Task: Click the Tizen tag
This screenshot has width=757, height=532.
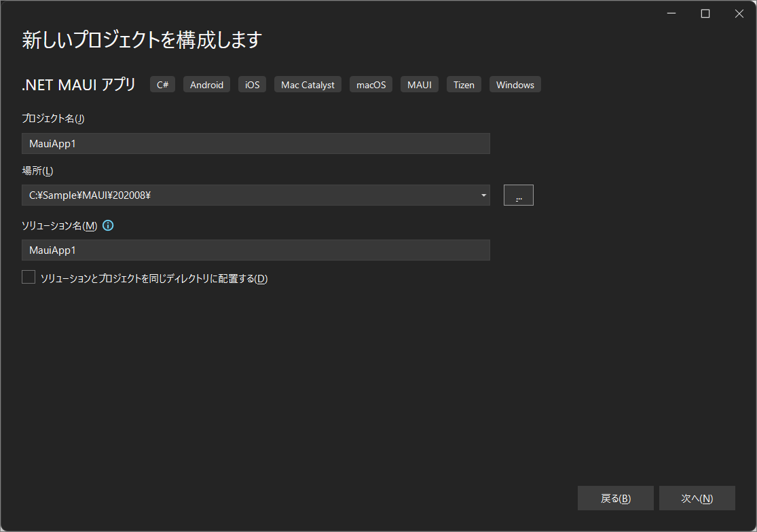Action: (x=464, y=84)
